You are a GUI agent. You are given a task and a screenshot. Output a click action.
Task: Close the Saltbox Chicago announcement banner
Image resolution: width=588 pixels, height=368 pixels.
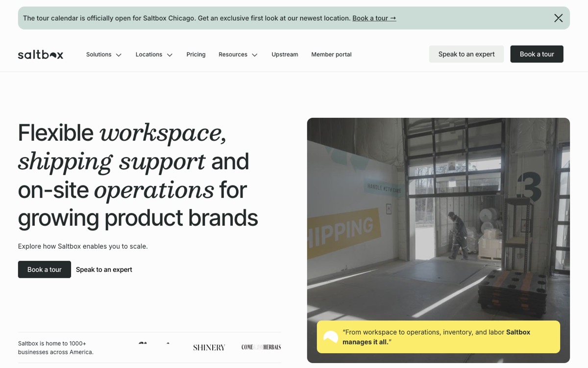coord(558,18)
